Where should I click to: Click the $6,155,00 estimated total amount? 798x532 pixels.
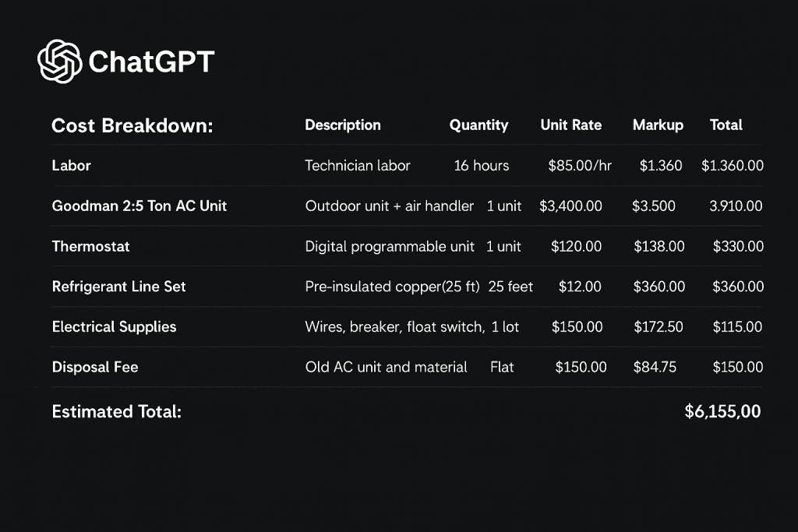(722, 411)
